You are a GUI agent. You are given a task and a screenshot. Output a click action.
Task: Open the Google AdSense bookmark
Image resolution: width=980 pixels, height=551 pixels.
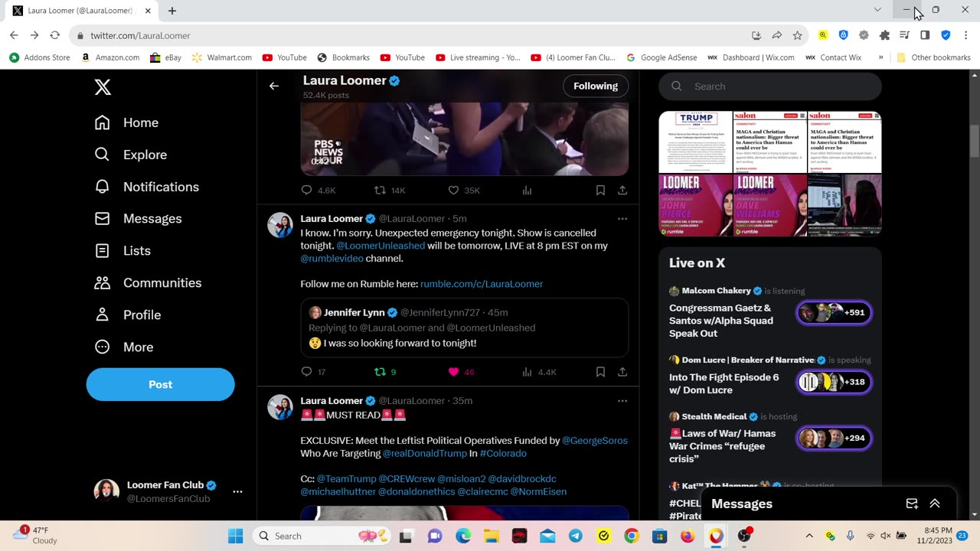661,57
